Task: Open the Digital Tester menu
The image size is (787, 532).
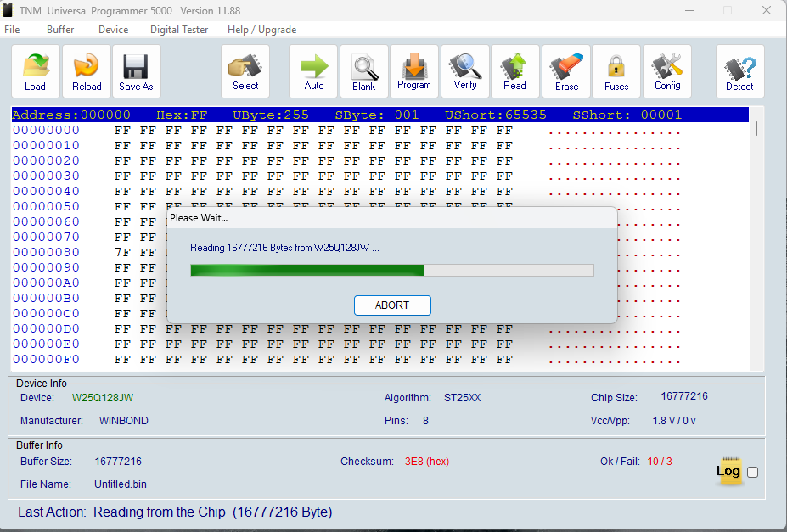Action: [x=179, y=30]
